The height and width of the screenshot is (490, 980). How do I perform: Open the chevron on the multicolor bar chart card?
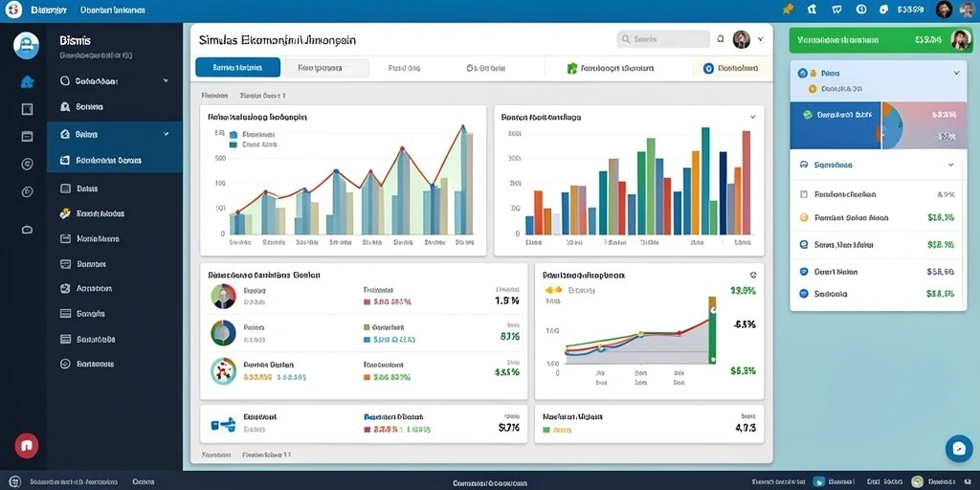click(x=752, y=117)
